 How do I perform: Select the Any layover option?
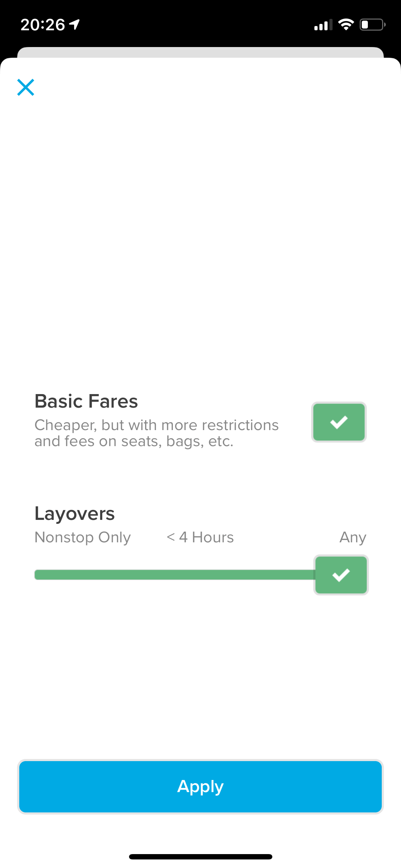[x=353, y=537]
